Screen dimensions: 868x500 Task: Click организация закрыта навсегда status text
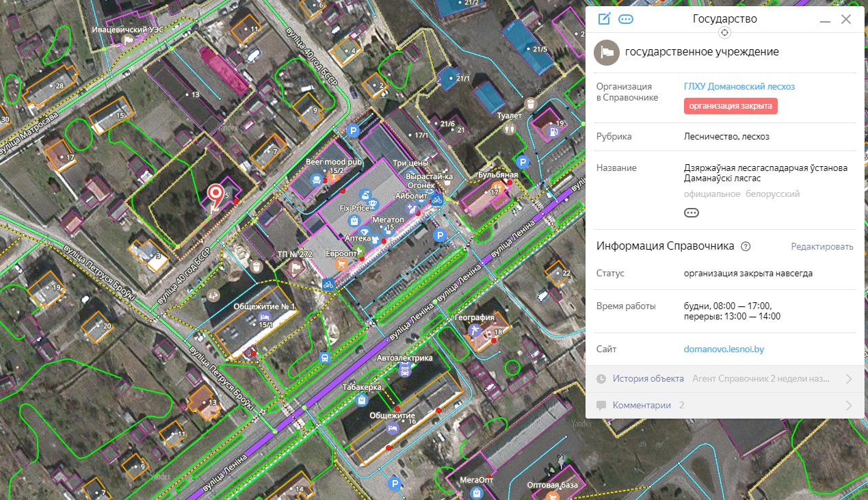coord(748,273)
